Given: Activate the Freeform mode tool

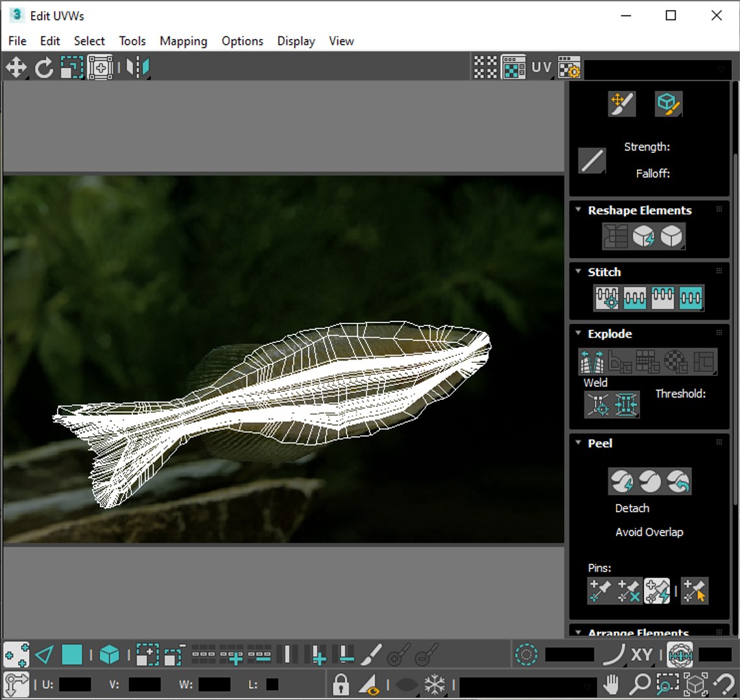Looking at the screenshot, I should pos(100,67).
